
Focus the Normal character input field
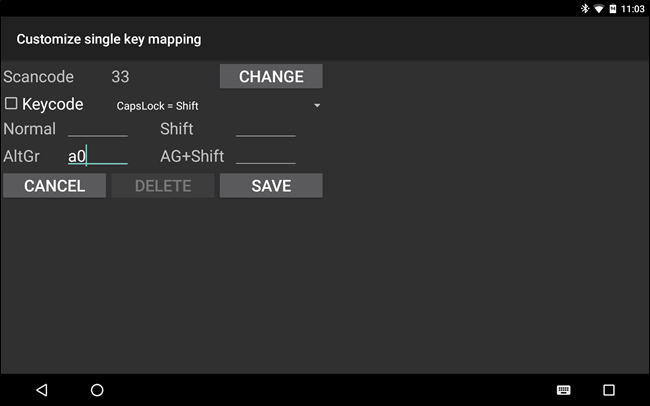97,129
